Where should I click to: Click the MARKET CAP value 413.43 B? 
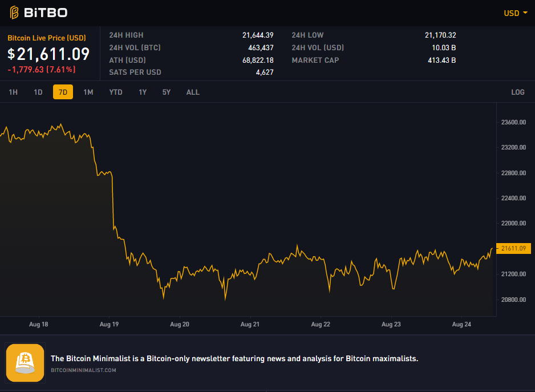coord(442,60)
